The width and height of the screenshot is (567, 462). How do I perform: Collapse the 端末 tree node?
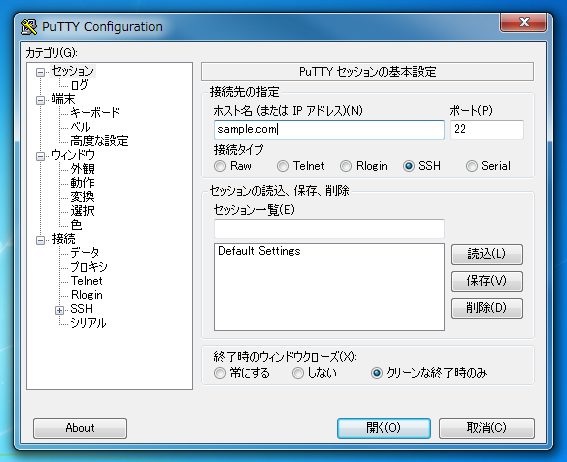40,100
